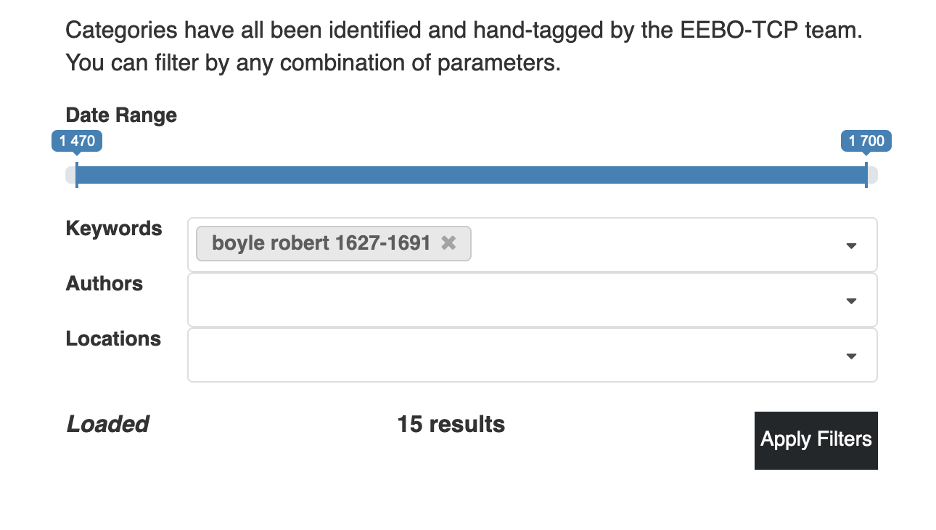Open the Authors dropdown arrow

point(851,301)
